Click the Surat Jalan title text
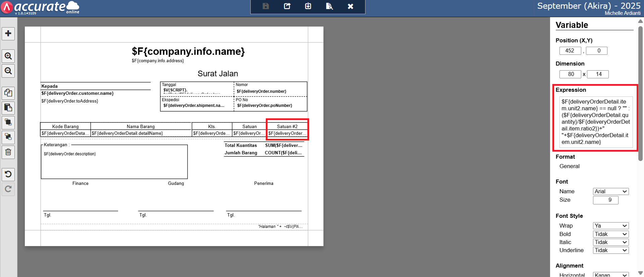 pyautogui.click(x=217, y=74)
